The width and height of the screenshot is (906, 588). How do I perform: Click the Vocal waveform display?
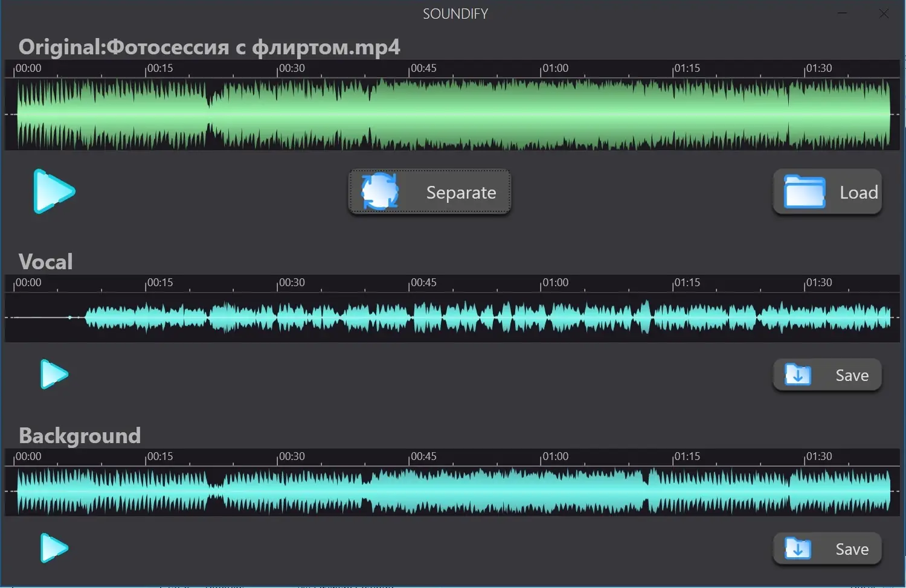[452, 318]
